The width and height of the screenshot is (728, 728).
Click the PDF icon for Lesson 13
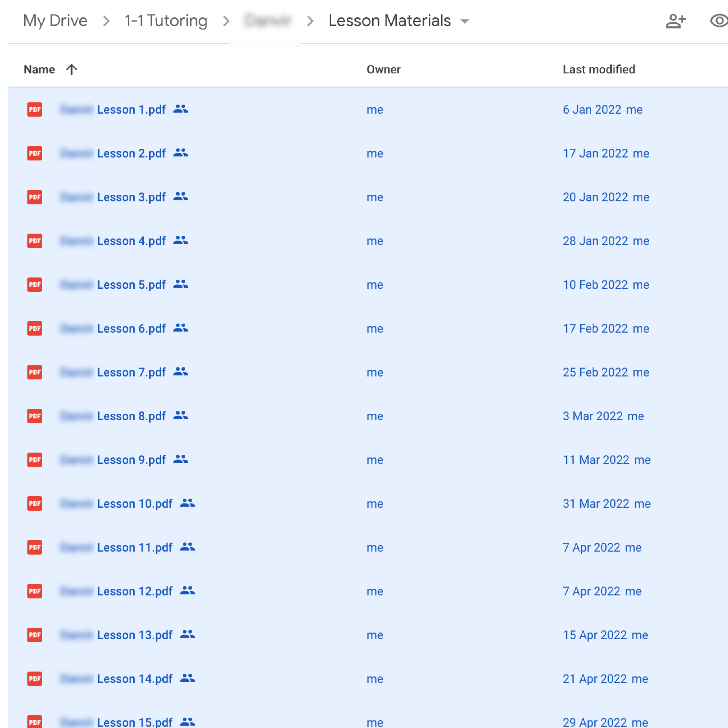35,635
